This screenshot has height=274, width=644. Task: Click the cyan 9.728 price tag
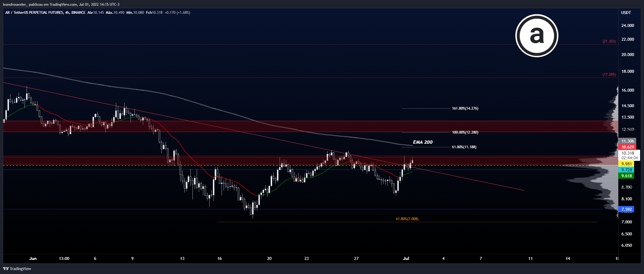coord(626,170)
